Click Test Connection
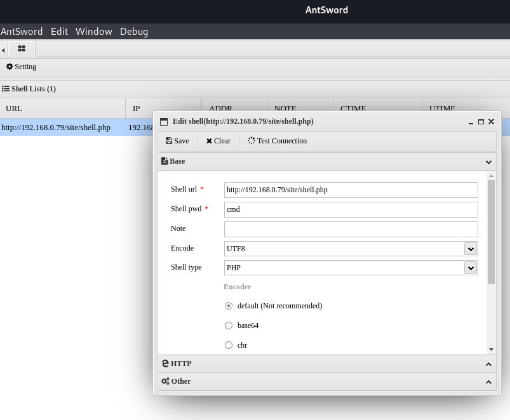Viewport: 510px width, 420px height. pos(277,141)
